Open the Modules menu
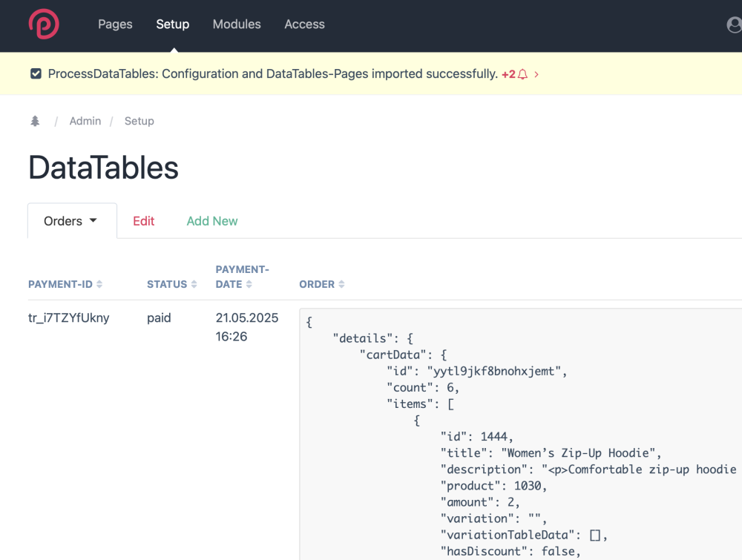 tap(237, 24)
